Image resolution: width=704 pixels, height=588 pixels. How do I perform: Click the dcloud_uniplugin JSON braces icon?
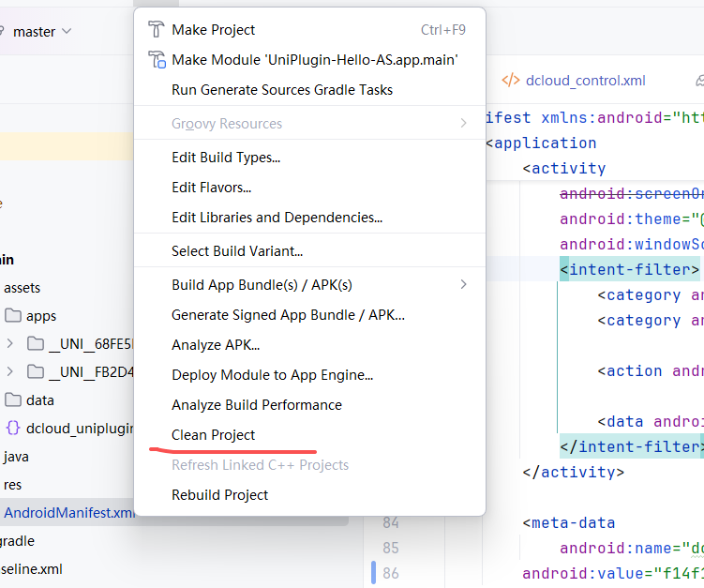13,428
